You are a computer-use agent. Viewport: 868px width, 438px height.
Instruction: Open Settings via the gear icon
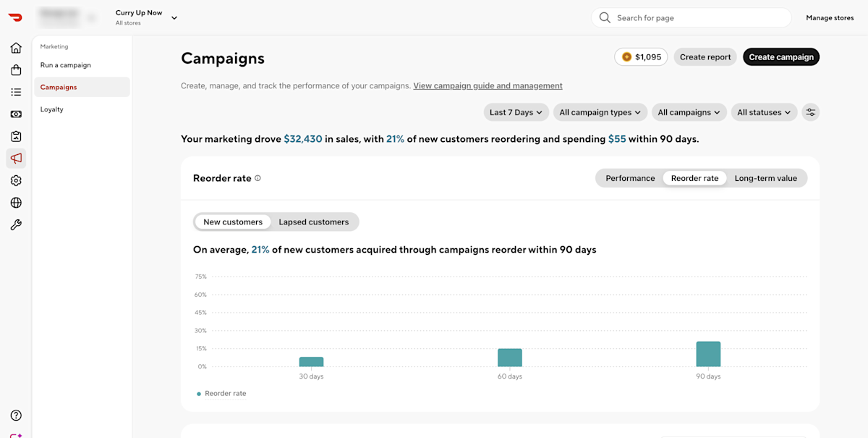[16, 180]
